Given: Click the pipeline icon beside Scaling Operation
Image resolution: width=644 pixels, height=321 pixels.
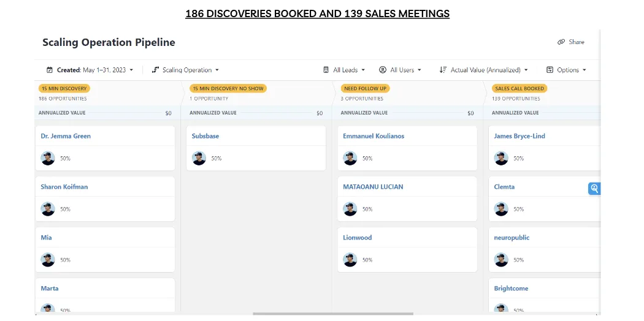Looking at the screenshot, I should coord(155,70).
